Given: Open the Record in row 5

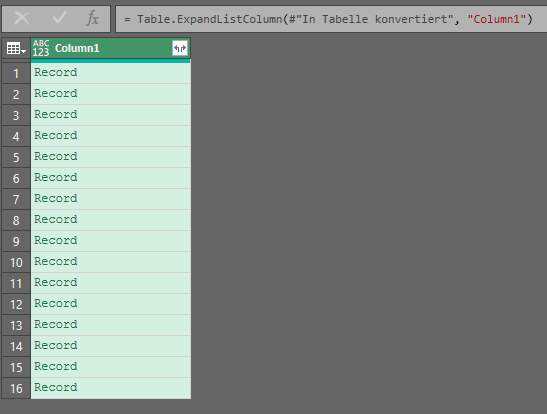Looking at the screenshot, I should click(x=56, y=156).
